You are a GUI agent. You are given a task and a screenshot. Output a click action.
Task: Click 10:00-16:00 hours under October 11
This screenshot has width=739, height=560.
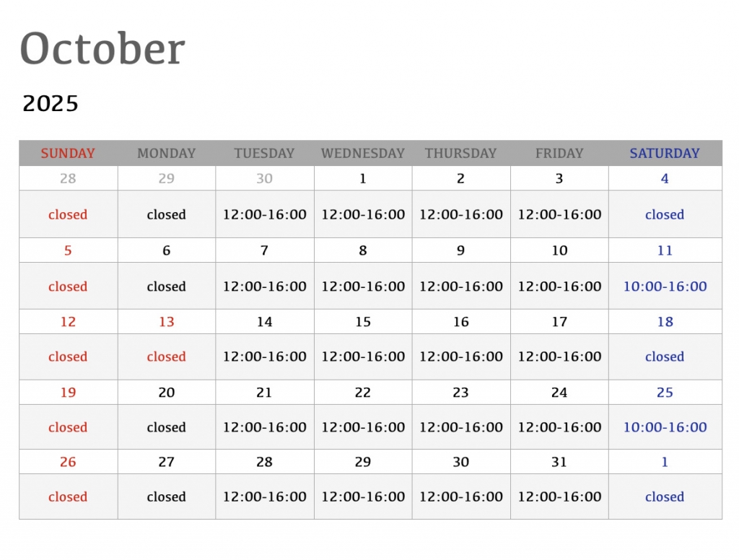[x=665, y=286]
